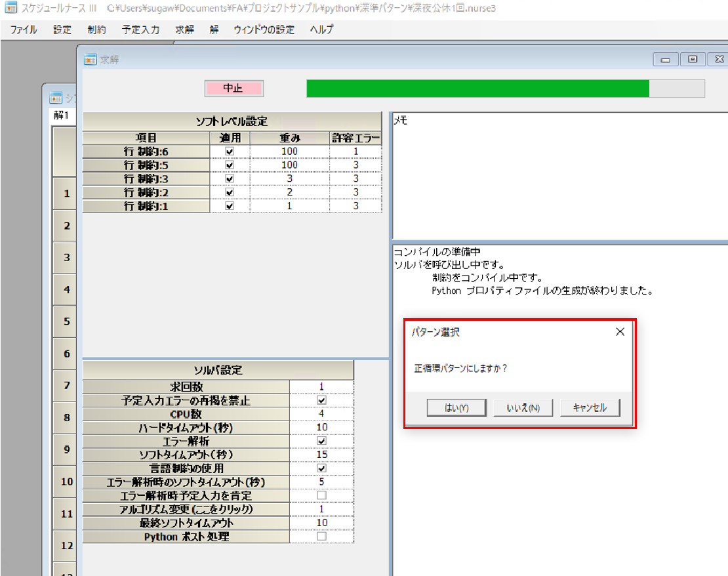Minimize the 求解 child window
728x576 pixels.
coord(666,60)
